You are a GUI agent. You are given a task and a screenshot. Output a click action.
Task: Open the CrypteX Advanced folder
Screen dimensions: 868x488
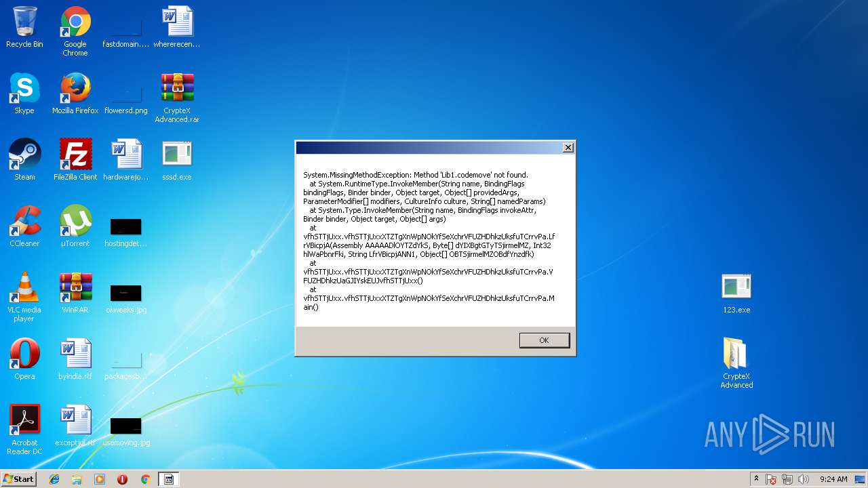(736, 363)
